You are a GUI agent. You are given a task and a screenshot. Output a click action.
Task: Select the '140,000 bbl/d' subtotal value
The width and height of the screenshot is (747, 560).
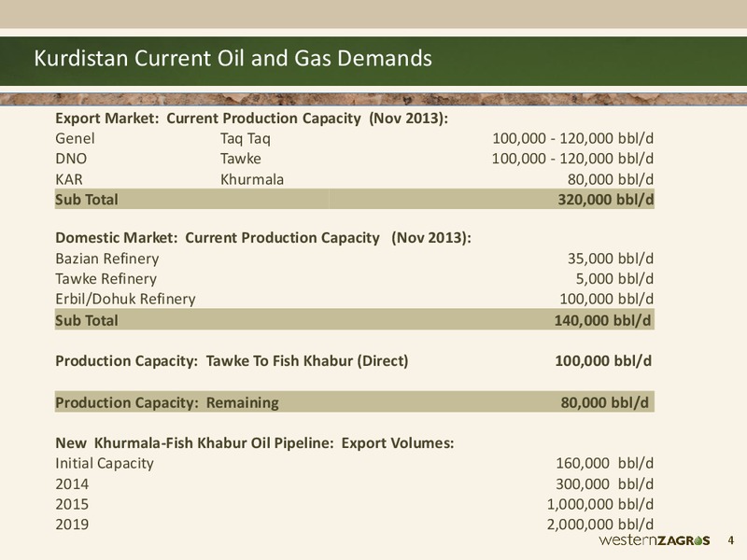602,320
